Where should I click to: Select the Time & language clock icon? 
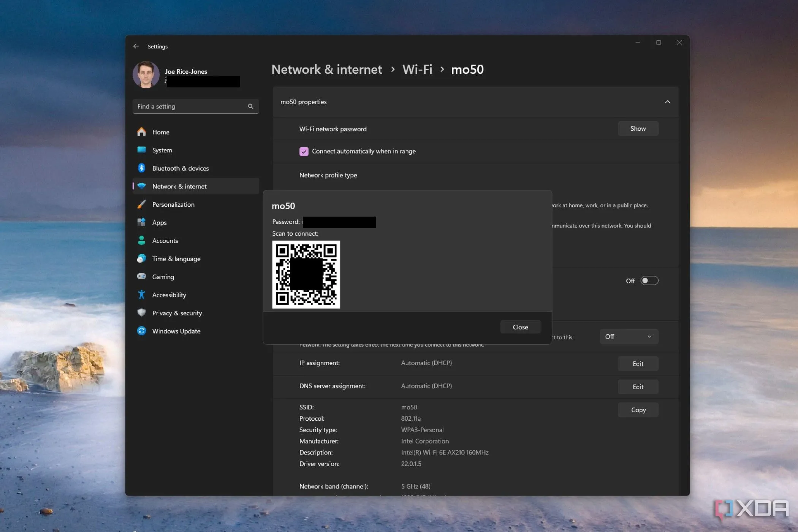click(x=141, y=258)
